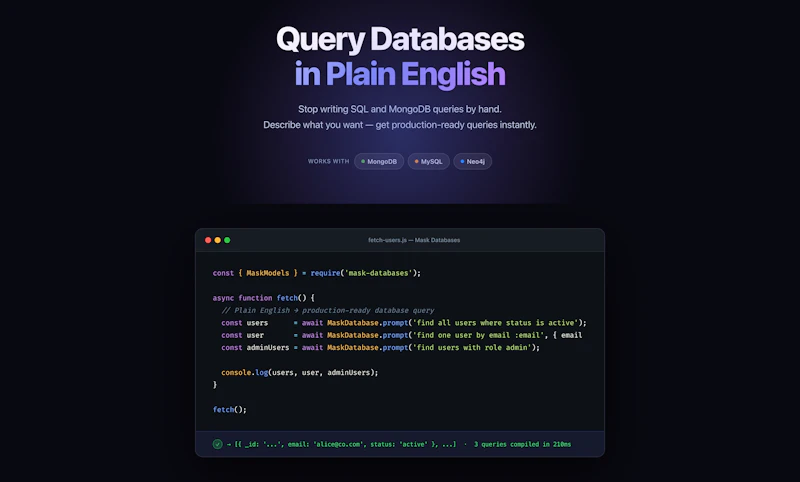Click '3 queries compiled in 210ms' status
Image resolution: width=800 pixels, height=482 pixels.
(x=522, y=444)
